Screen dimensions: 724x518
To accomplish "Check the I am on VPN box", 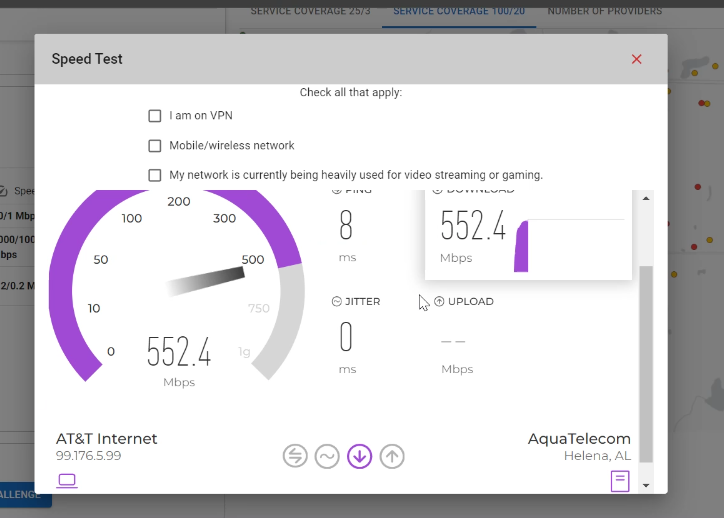I will (155, 115).
